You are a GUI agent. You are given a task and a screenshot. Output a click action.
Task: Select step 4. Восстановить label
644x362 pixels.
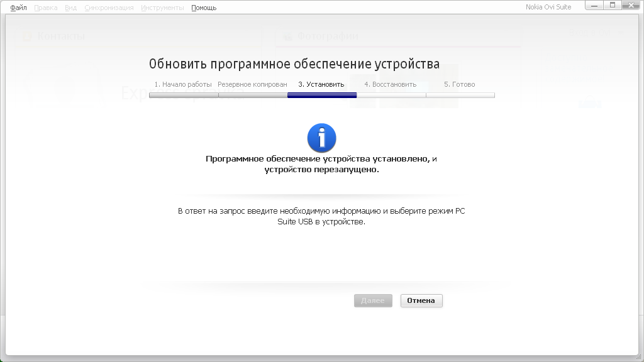tap(390, 84)
